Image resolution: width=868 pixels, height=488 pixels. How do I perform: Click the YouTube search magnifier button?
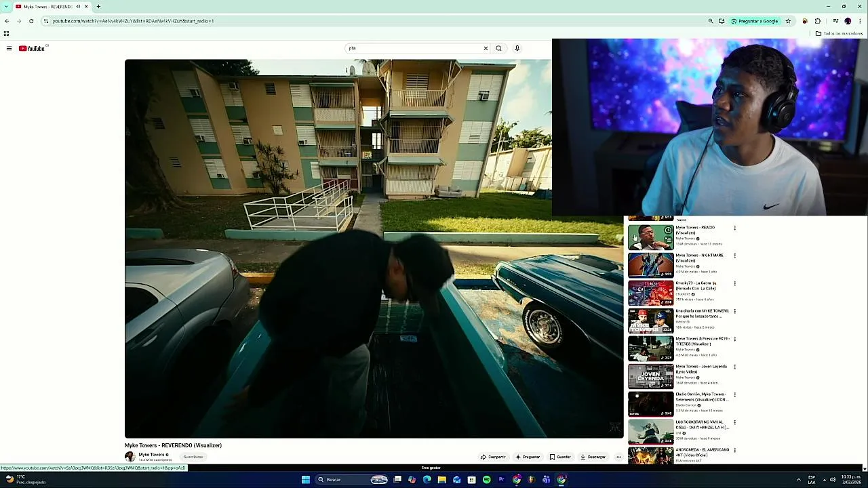pyautogui.click(x=498, y=48)
